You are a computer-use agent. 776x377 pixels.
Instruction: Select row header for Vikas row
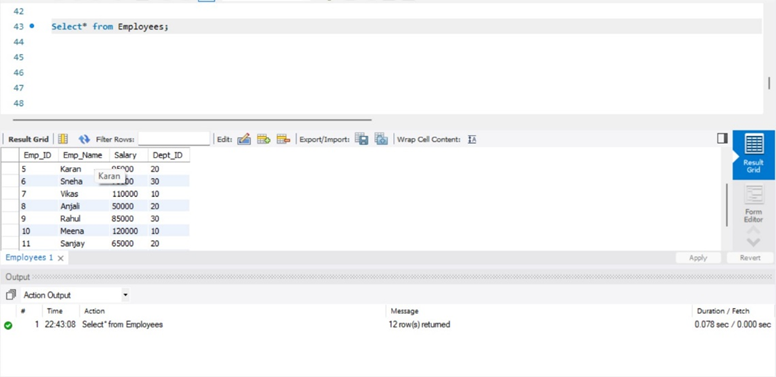click(9, 194)
